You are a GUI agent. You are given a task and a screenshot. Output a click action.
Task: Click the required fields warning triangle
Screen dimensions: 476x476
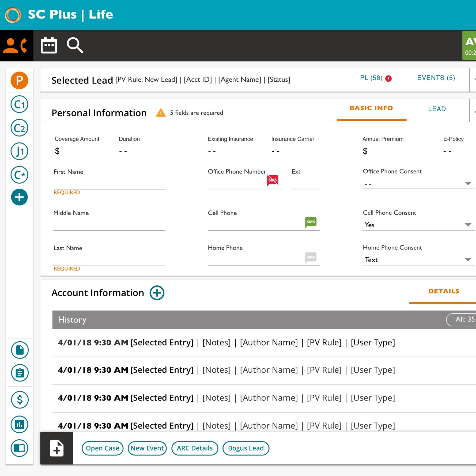click(161, 113)
